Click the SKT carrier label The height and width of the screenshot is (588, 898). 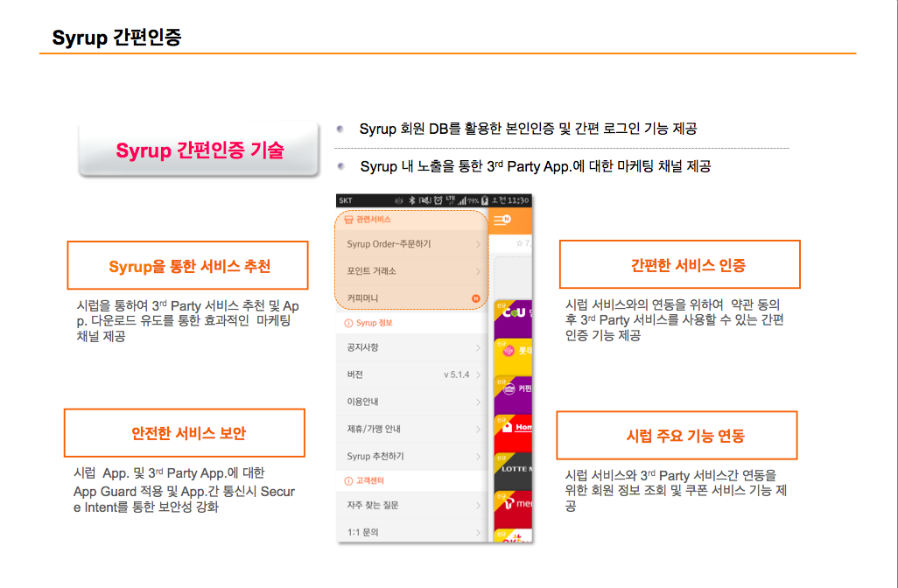346,201
